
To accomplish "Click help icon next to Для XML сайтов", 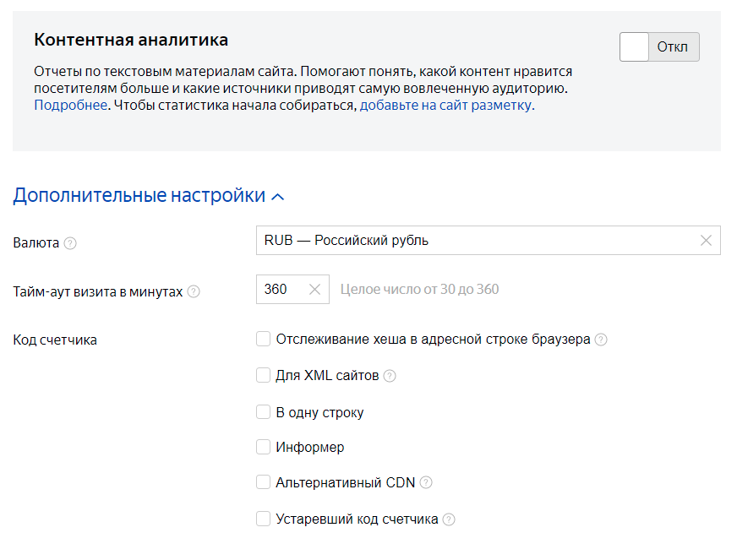I will click(x=390, y=376).
